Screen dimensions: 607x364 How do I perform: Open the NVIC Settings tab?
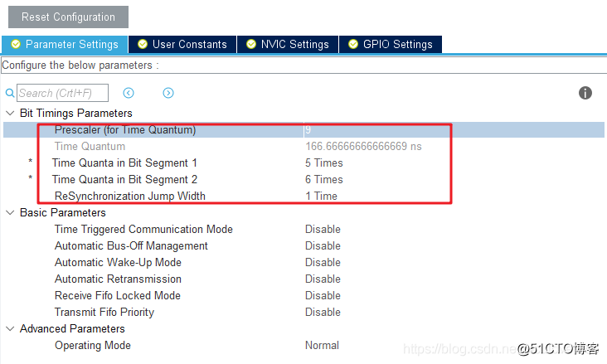click(x=294, y=44)
